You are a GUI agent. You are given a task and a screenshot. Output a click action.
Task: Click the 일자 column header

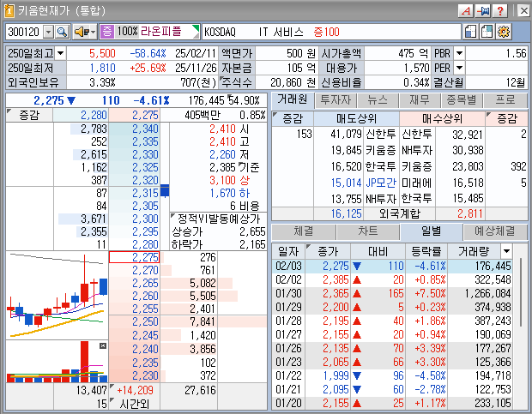coord(288,251)
